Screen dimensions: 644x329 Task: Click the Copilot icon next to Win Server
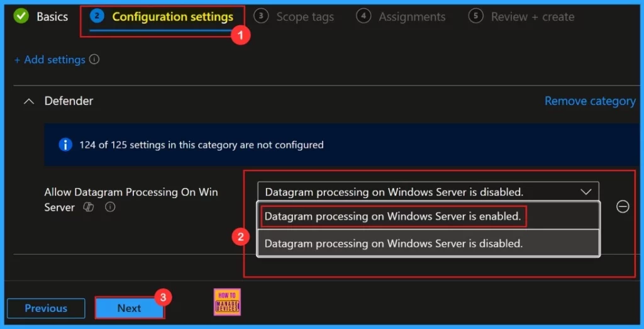(88, 208)
